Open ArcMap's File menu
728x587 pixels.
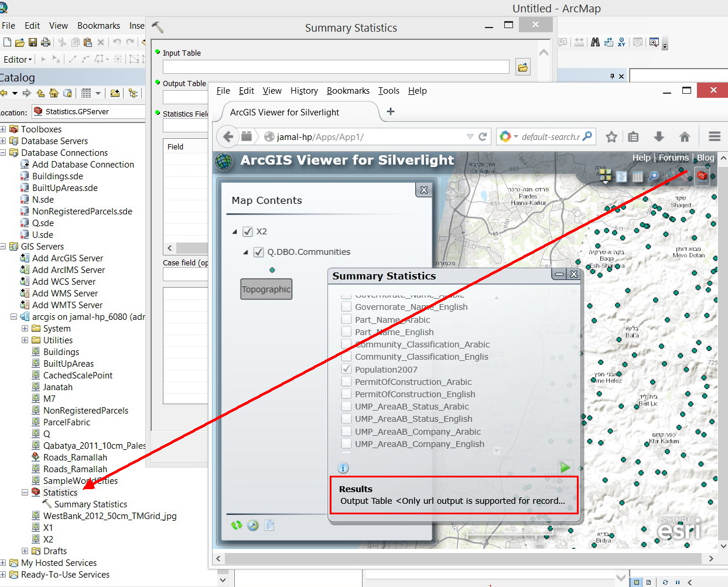point(8,26)
